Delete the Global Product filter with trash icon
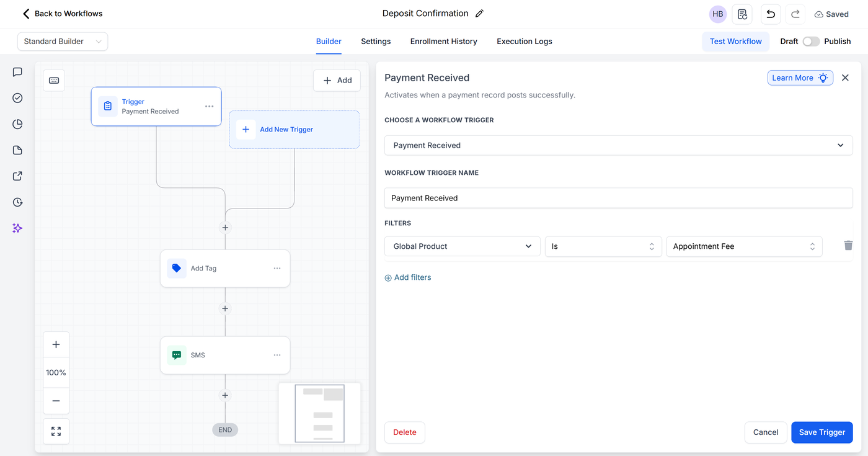 [x=848, y=246]
